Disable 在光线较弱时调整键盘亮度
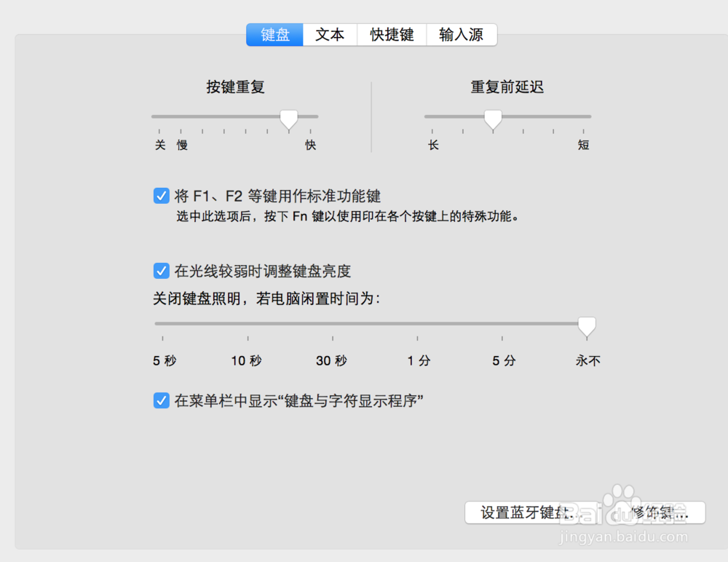Viewport: 728px width, 562px height. pyautogui.click(x=161, y=270)
